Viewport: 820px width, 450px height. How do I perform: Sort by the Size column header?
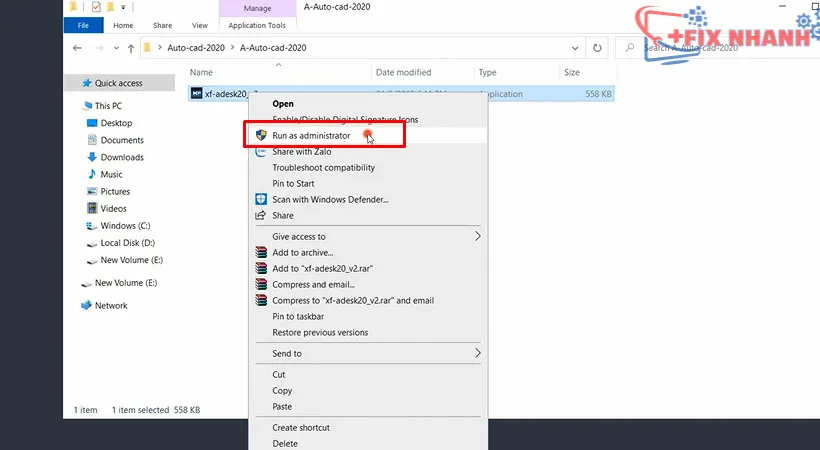(x=572, y=72)
